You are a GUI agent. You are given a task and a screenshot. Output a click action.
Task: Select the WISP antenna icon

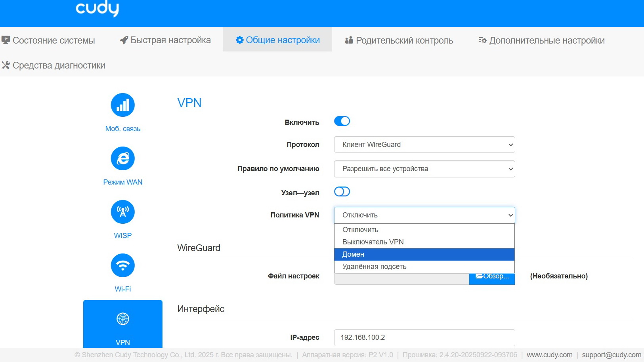pyautogui.click(x=123, y=212)
